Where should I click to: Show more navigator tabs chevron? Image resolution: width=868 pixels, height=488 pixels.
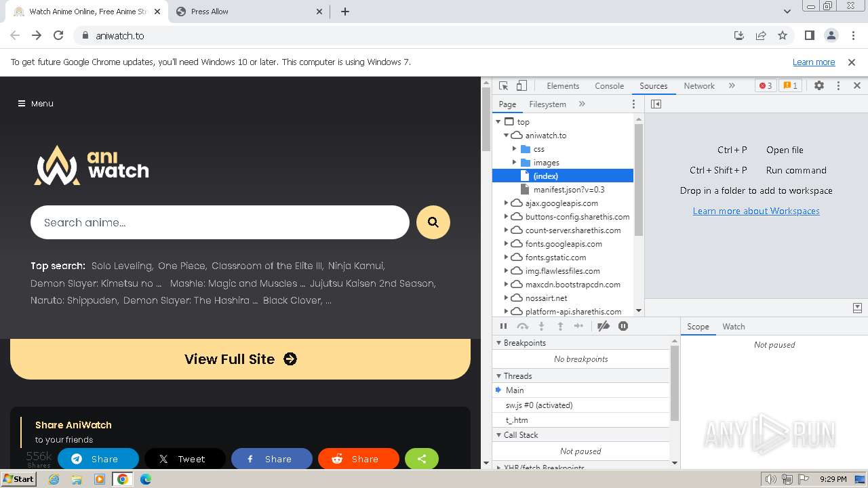(x=582, y=104)
